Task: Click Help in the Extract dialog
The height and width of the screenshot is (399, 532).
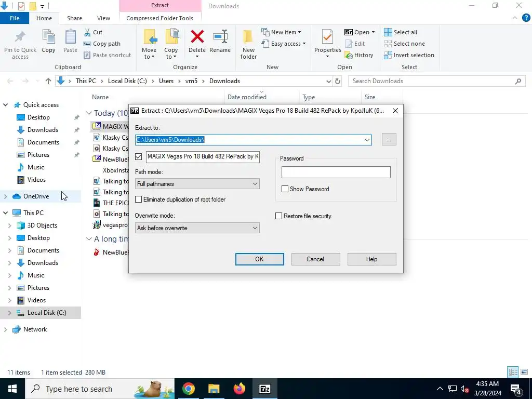Action: [371, 259]
